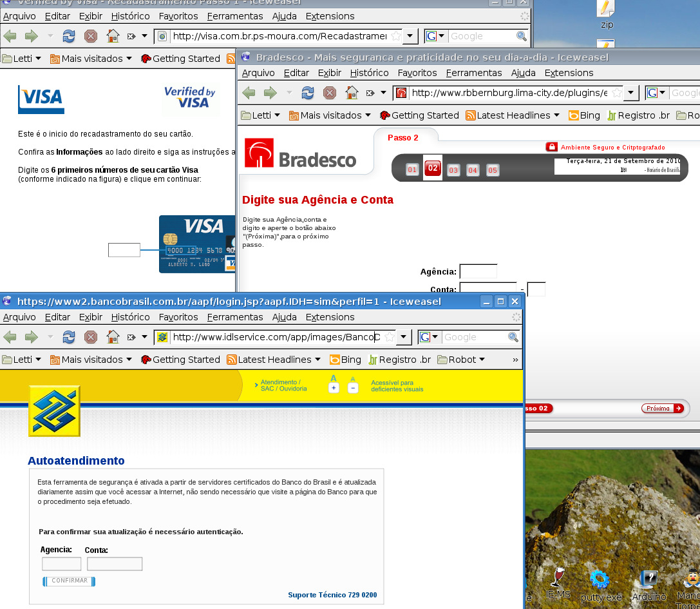Expand Latest Headlines in Banco do Brasil window
Image resolution: width=700 pixels, height=609 pixels.
coord(274,360)
